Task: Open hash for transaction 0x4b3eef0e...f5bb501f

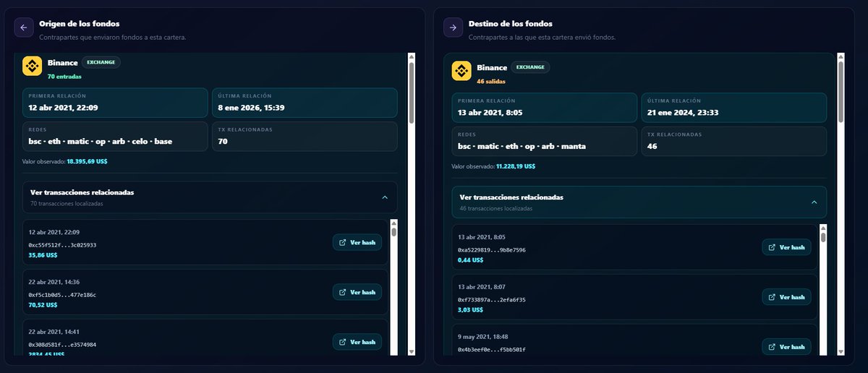Action: 786,347
